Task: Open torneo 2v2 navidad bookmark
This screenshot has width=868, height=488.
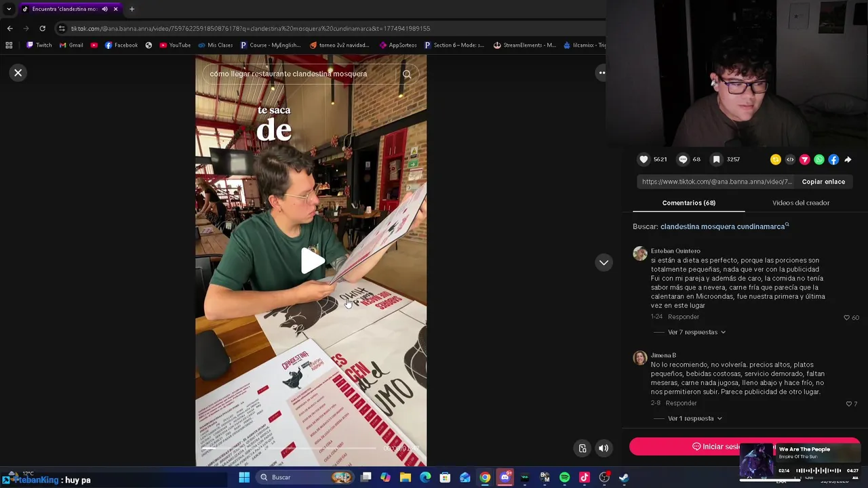Action: [339, 45]
